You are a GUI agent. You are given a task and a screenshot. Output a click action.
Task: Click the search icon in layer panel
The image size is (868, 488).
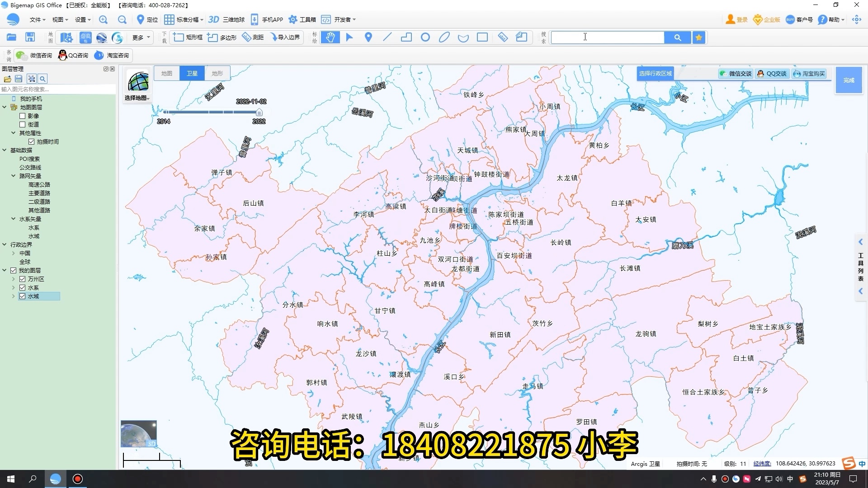42,79
